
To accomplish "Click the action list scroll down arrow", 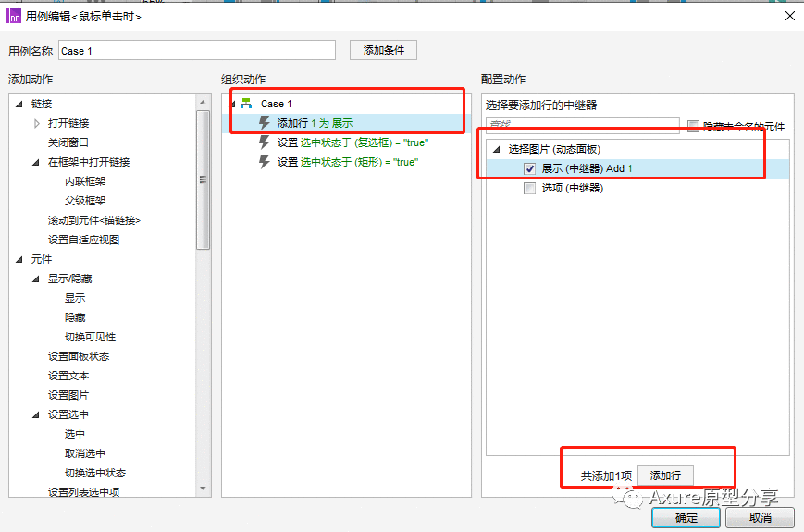I will (203, 489).
